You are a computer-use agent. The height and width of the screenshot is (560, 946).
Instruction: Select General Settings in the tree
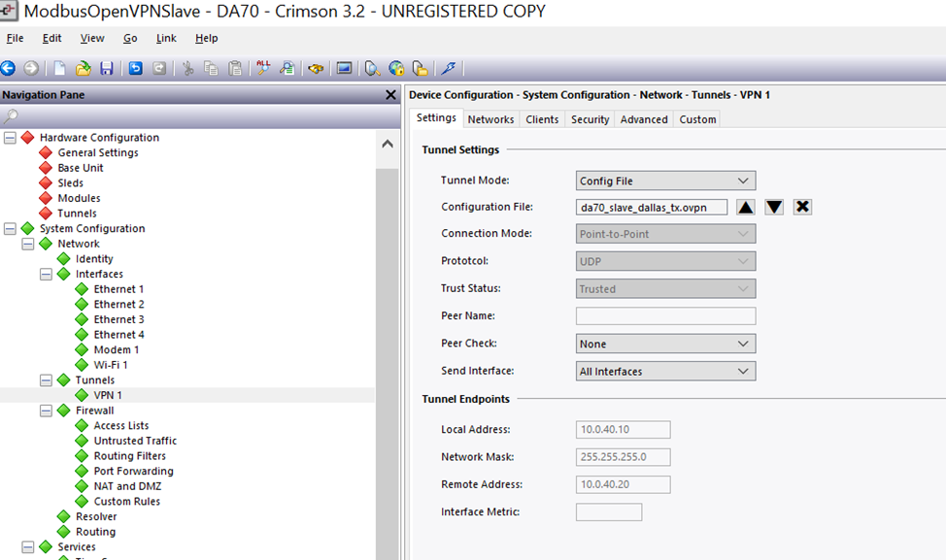(x=98, y=152)
